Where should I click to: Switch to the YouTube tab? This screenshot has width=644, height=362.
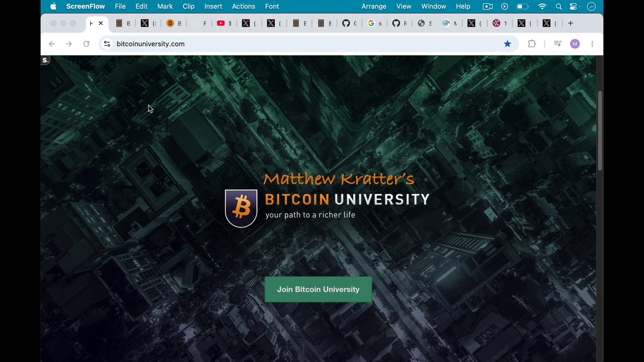coord(225,23)
